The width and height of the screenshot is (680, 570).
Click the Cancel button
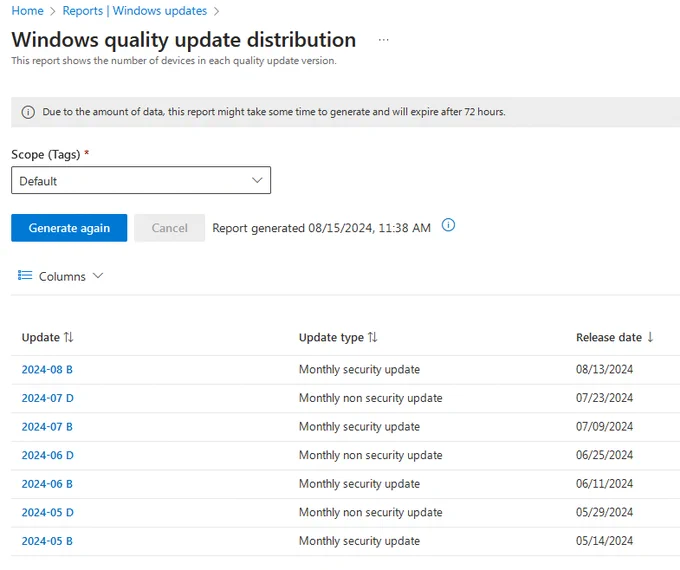pyautogui.click(x=170, y=228)
